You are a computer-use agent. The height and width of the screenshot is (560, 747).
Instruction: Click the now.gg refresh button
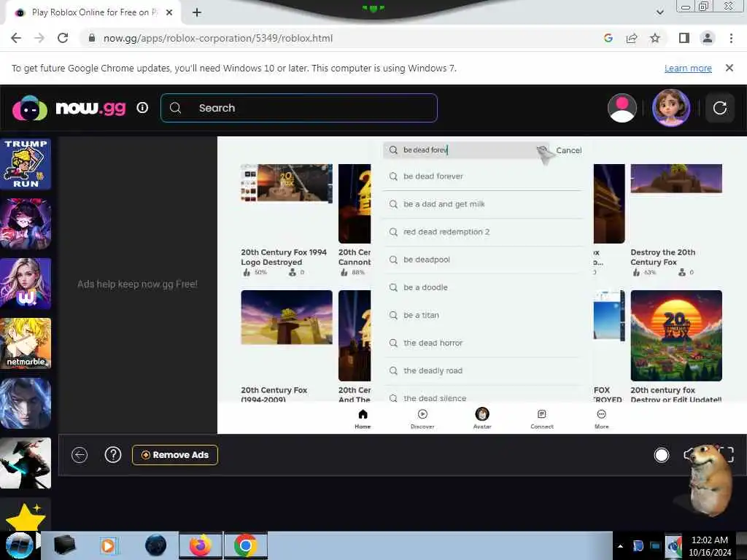(720, 108)
